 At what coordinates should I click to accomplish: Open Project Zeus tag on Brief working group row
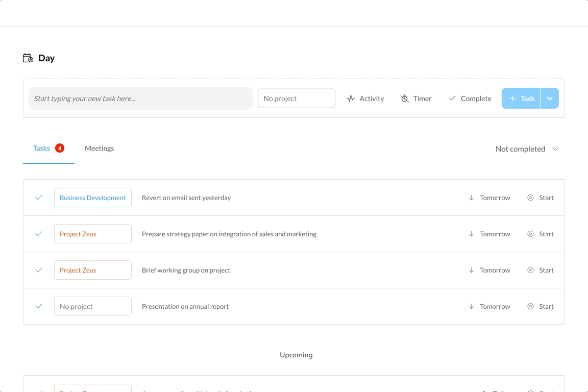pyautogui.click(x=92, y=270)
